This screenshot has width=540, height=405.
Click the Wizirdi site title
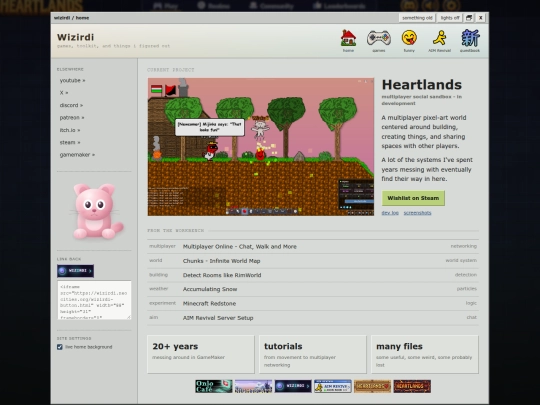(75, 37)
